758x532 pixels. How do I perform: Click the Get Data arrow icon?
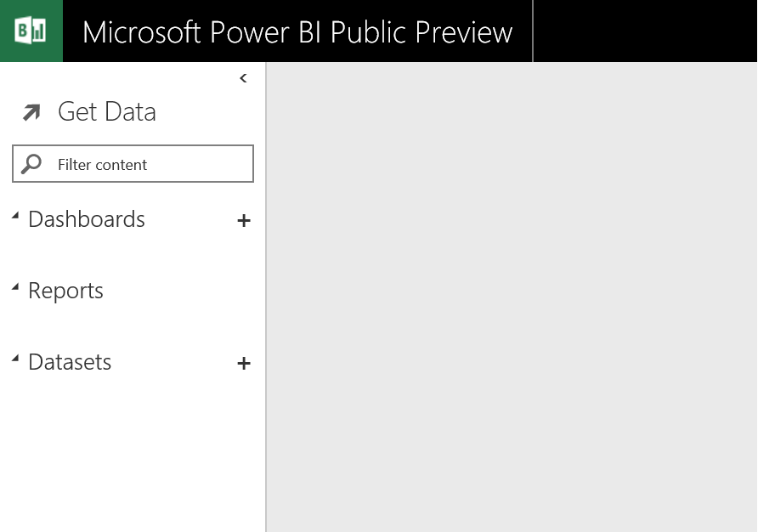point(31,112)
